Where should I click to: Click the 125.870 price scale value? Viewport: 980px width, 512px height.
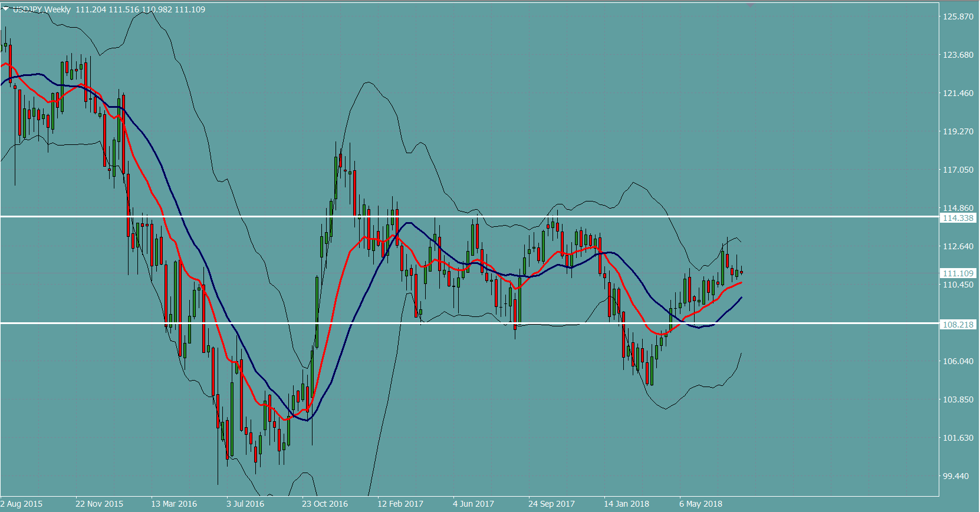(x=958, y=16)
